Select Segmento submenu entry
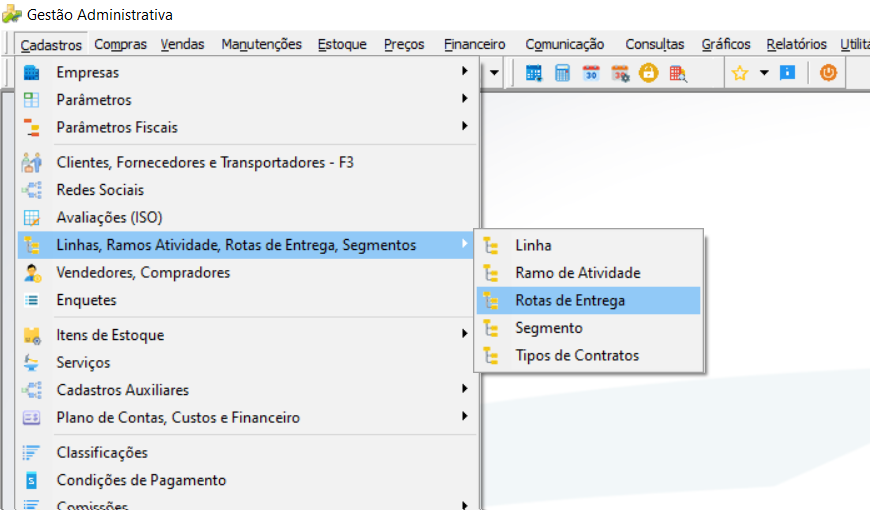The width and height of the screenshot is (870, 510). point(589,328)
